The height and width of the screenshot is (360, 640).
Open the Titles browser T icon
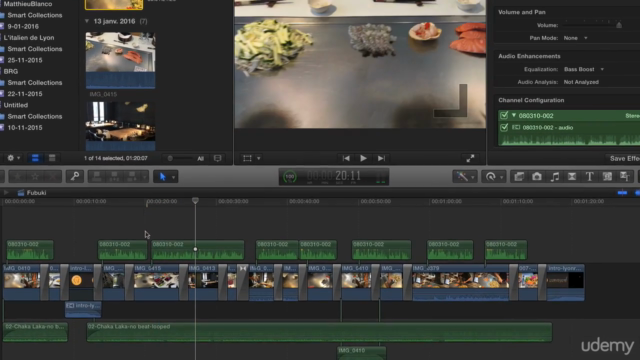[x=589, y=176]
